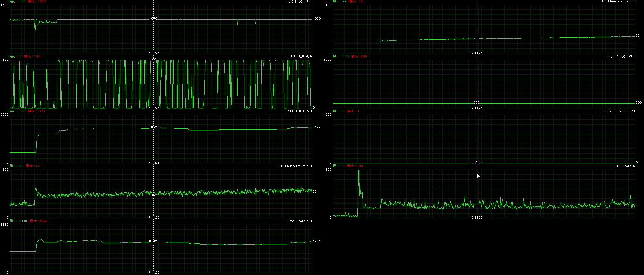This screenshot has width=644, height=275.
Task: Click the コアクロック, MHz graph title
Action: [x=299, y=1]
